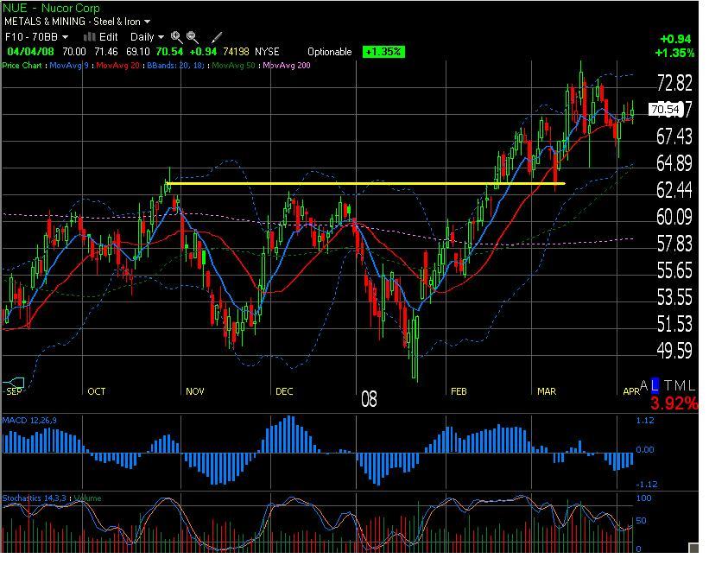Click the 'M' chart option letter
728x571 pixels.
coord(680,385)
